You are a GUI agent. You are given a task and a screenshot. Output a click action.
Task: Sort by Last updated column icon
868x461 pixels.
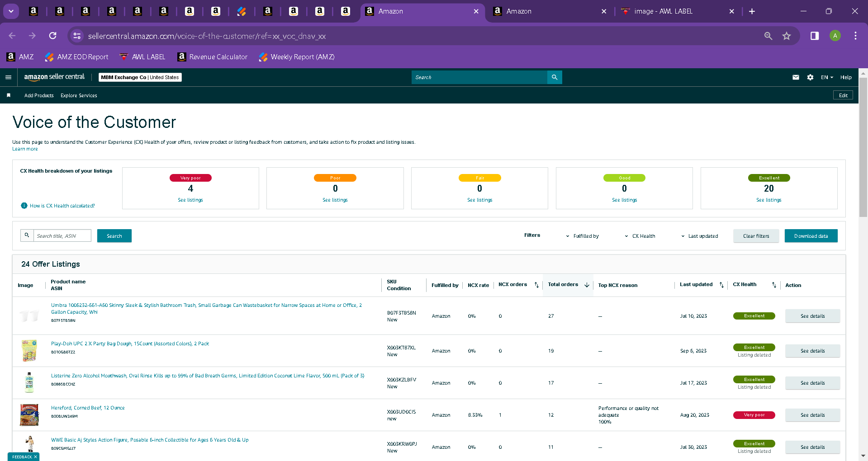[721, 285]
